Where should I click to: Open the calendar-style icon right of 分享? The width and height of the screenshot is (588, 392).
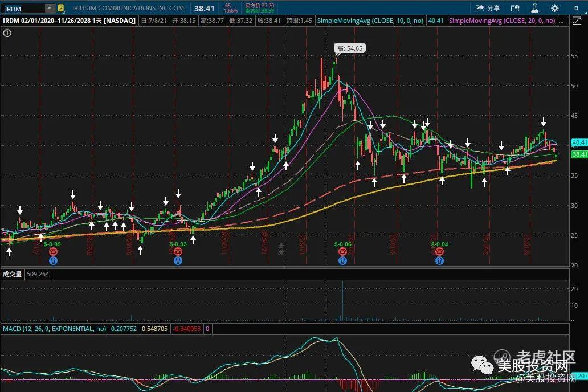515,8
